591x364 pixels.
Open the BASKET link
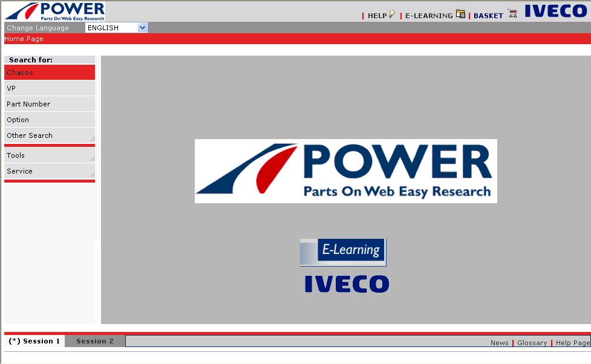(x=488, y=16)
